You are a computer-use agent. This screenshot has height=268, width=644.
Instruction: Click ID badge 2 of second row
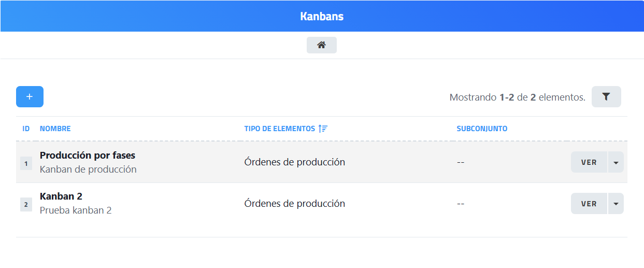pos(26,204)
